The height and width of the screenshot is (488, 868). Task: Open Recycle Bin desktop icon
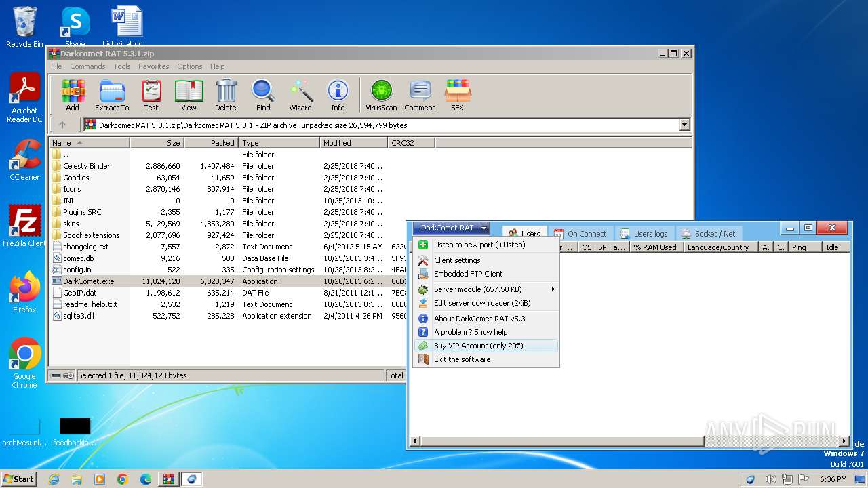(x=24, y=27)
